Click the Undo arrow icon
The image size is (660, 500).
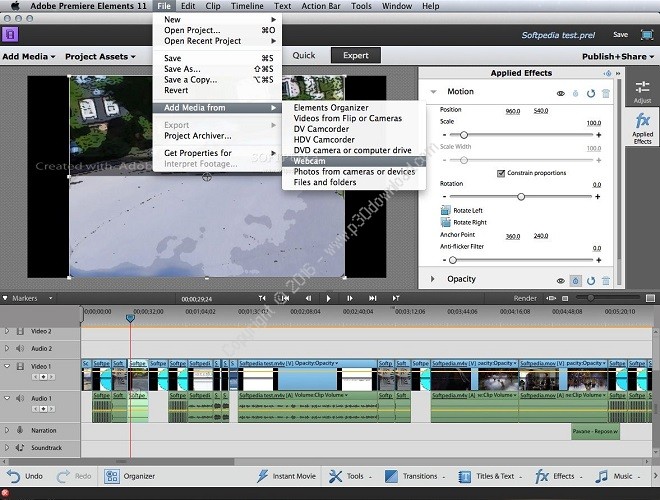[13, 476]
